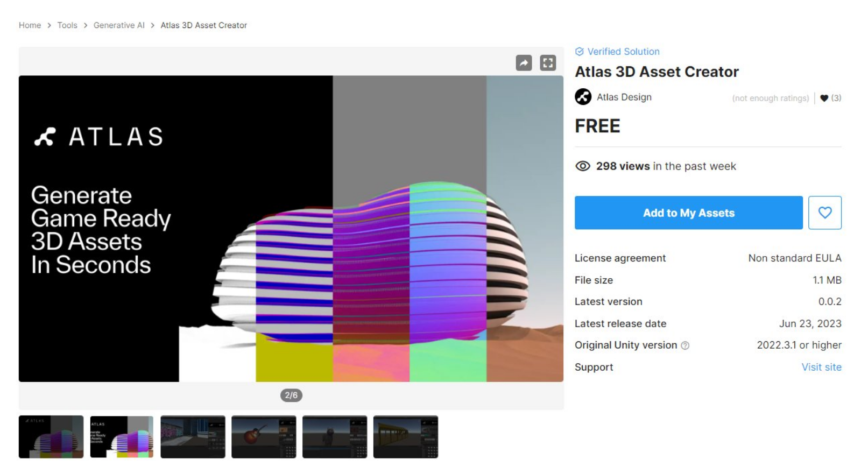The height and width of the screenshot is (473, 868).
Task: Click the FREE price label
Action: tap(597, 126)
